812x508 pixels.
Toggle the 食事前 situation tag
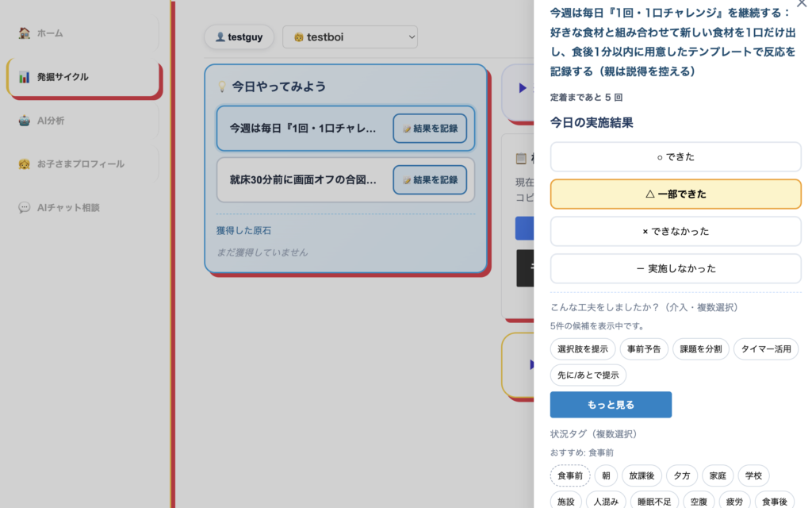pos(569,476)
